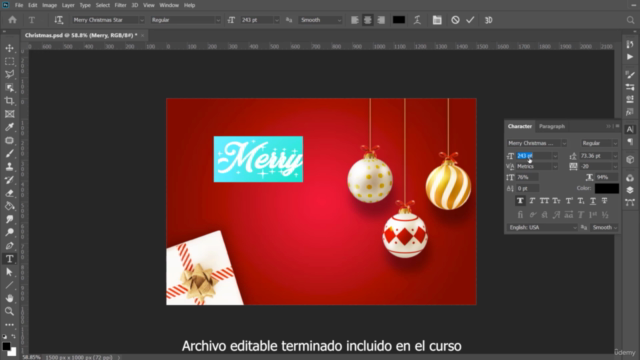
Task: Open font size dropdown in options bar
Action: (x=277, y=20)
